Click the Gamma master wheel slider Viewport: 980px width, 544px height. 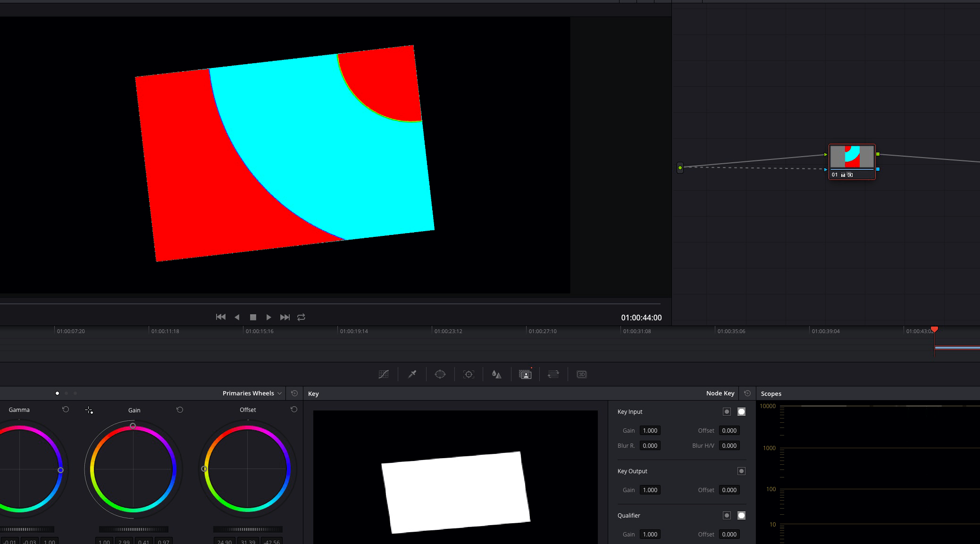point(27,529)
